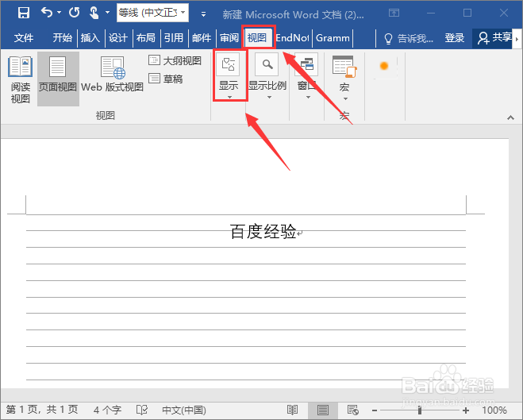The height and width of the screenshot is (420, 523).
Task: Switch to Web 版式视图
Action: [113, 75]
